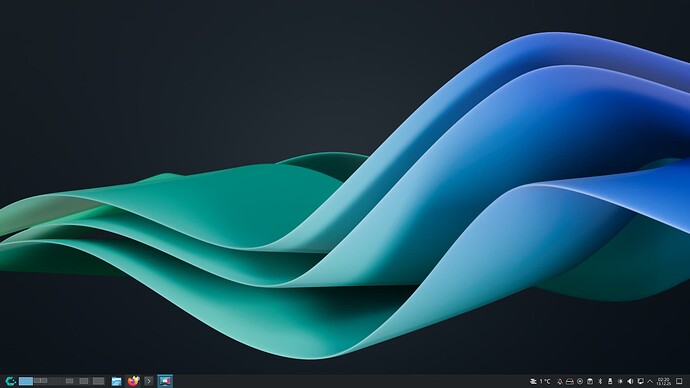Switch to the second virtual desktop in the pager

(40, 381)
